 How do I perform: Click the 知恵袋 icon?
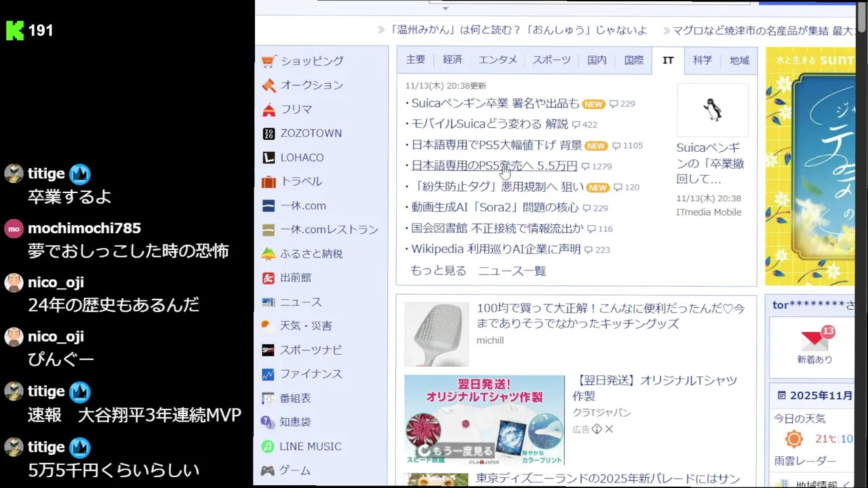point(268,422)
